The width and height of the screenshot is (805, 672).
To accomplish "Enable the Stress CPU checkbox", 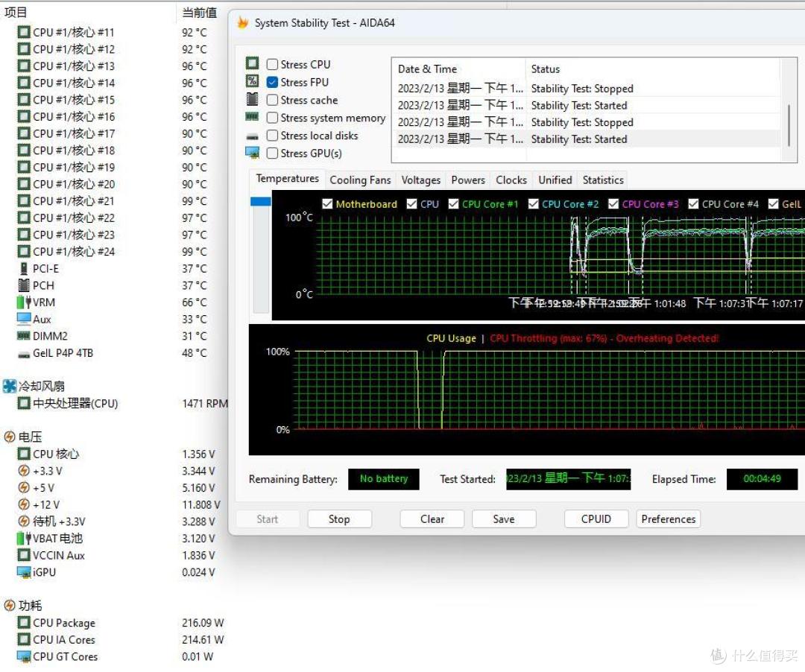I will [272, 64].
